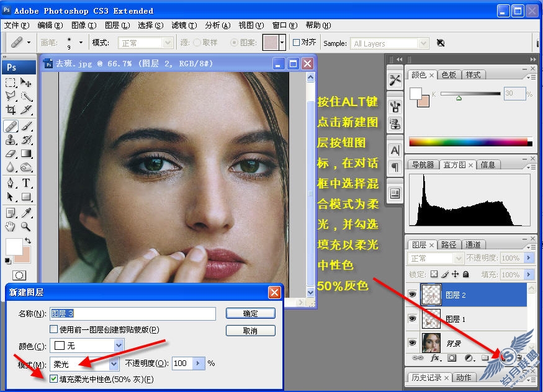Expand the opacity slider arrow in dialog

(198, 363)
